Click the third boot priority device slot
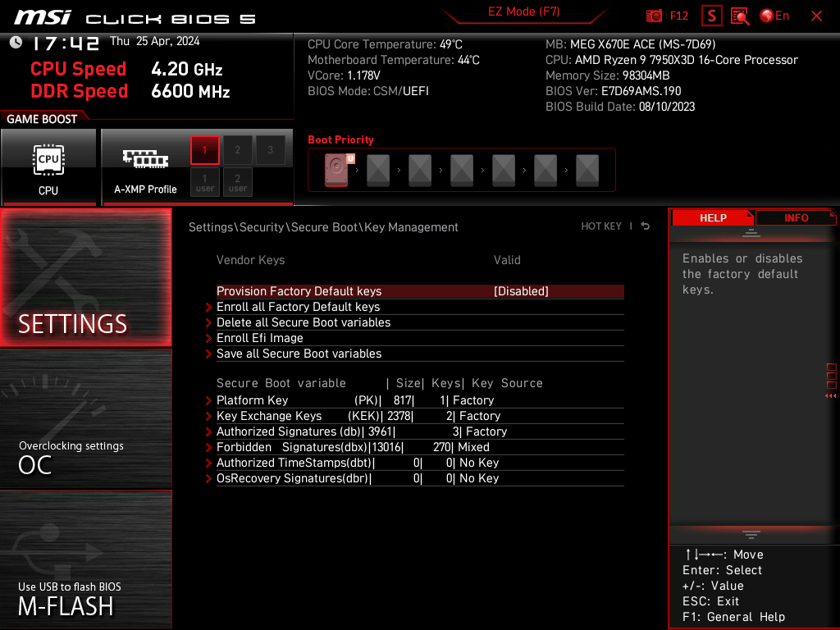Image resolution: width=840 pixels, height=630 pixels. (x=420, y=170)
